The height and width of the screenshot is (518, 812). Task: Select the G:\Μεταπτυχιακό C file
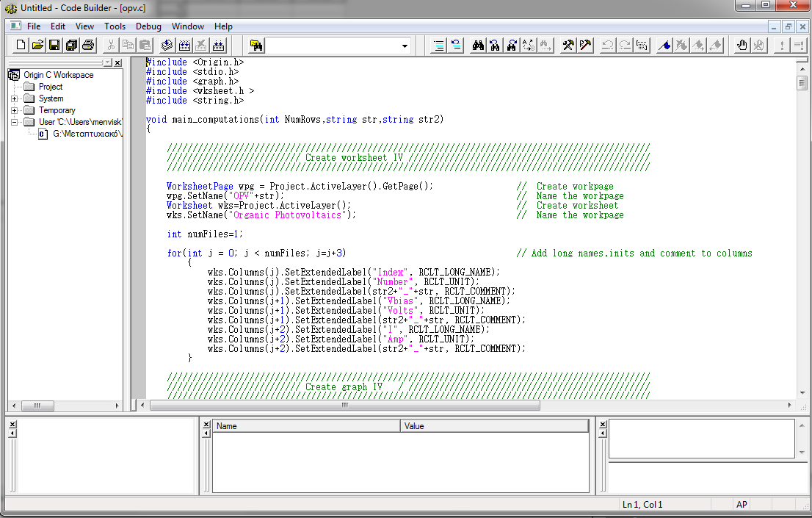pos(87,134)
